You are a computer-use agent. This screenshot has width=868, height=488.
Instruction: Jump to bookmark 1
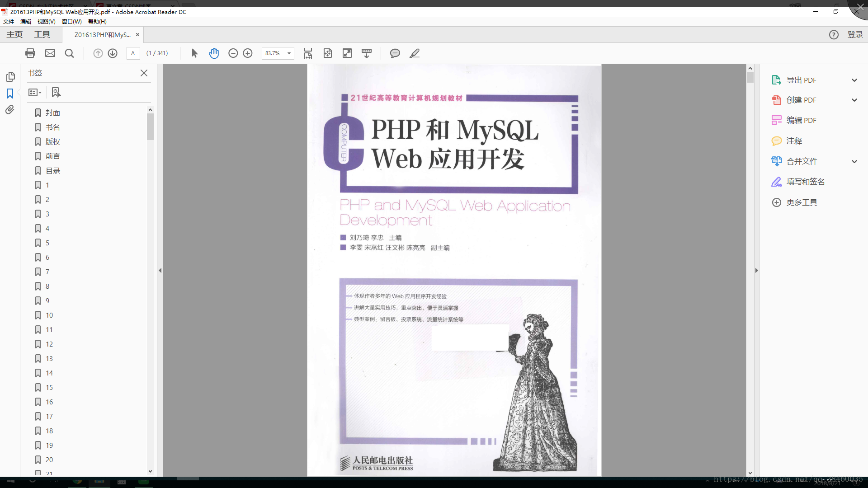click(47, 185)
